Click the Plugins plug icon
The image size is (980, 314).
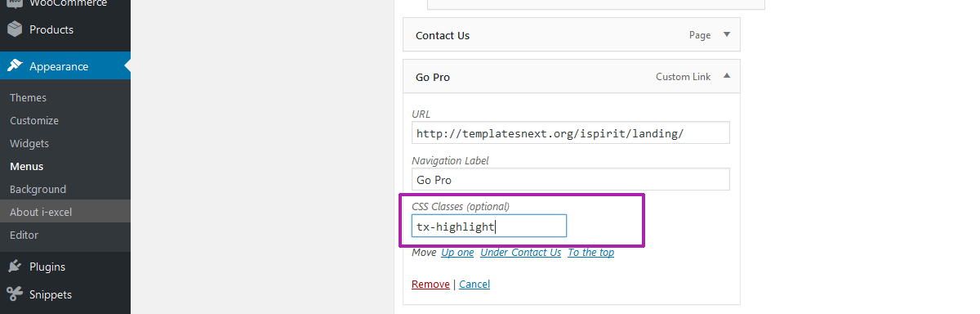click(15, 267)
